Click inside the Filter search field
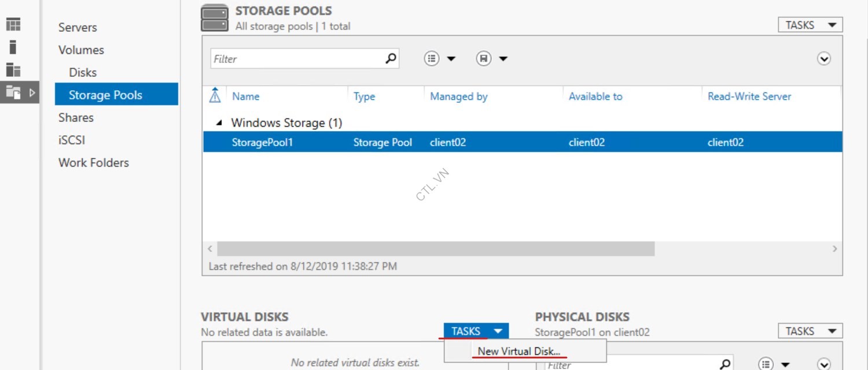 coord(295,58)
